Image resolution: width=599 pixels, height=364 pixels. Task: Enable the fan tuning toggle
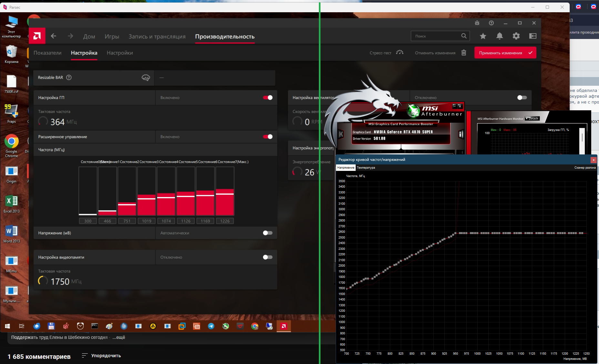(x=522, y=97)
